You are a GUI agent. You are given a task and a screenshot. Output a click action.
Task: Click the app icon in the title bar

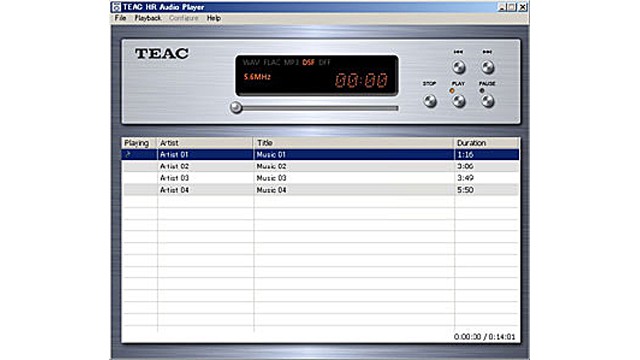pos(116,7)
